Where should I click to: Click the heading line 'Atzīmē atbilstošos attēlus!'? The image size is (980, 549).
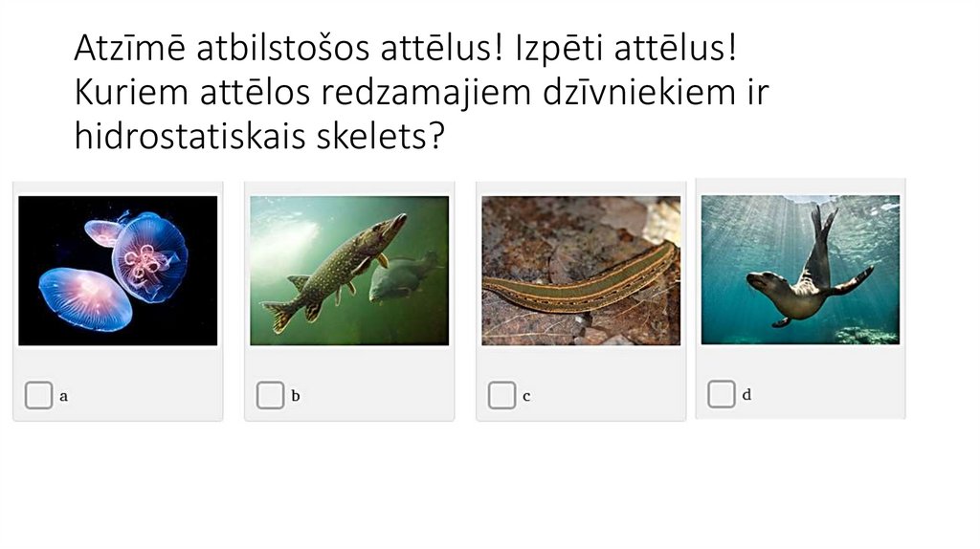288,49
